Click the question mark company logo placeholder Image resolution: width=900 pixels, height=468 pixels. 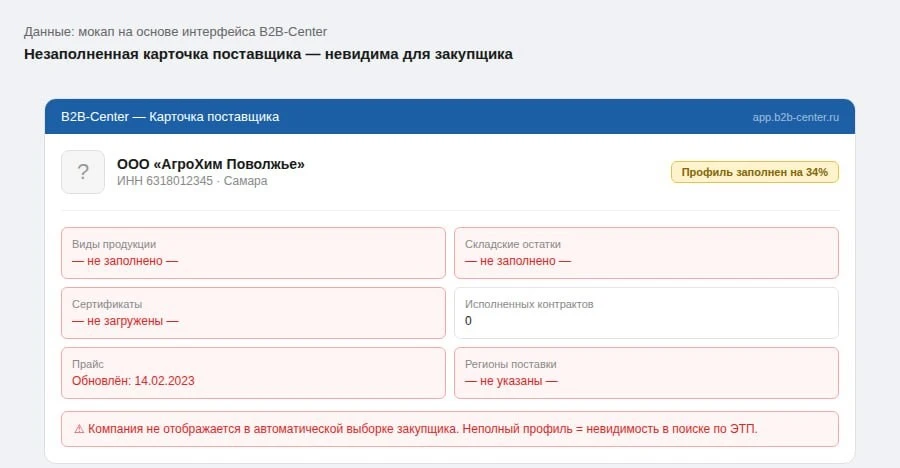[83, 172]
